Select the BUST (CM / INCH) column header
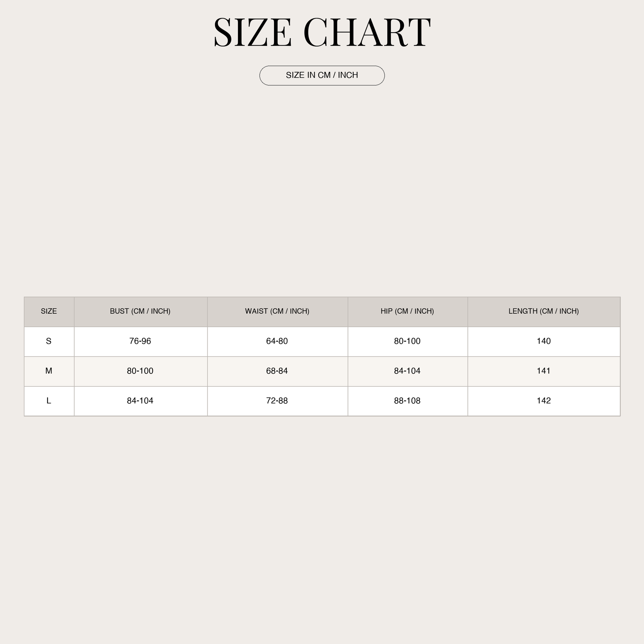 tap(140, 311)
